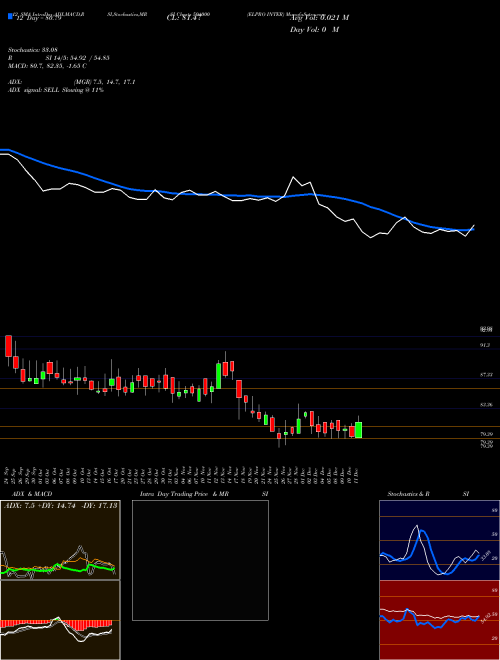Click the 'Intra Day Trading Price & MR' title
Viewport: 500px width, 660px height.
184,494
